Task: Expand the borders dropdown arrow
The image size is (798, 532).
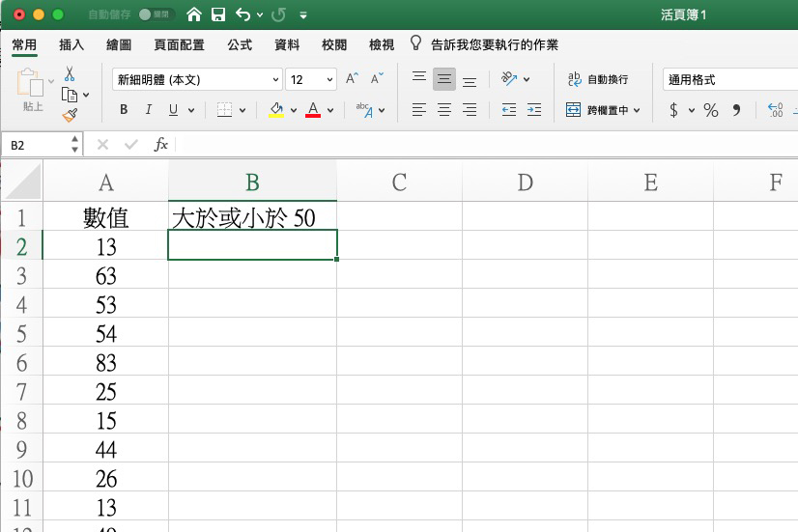Action: coord(242,110)
